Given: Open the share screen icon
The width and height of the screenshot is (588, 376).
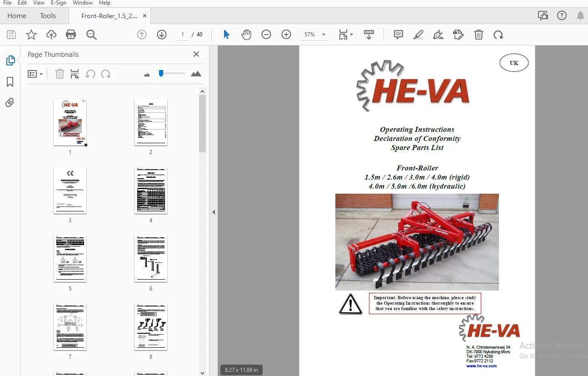Looking at the screenshot, I should tap(543, 15).
